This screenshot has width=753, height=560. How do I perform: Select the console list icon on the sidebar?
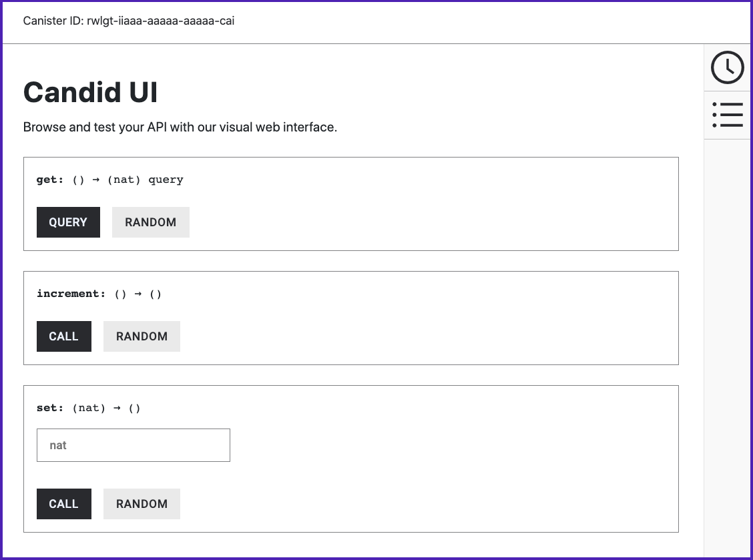point(727,115)
